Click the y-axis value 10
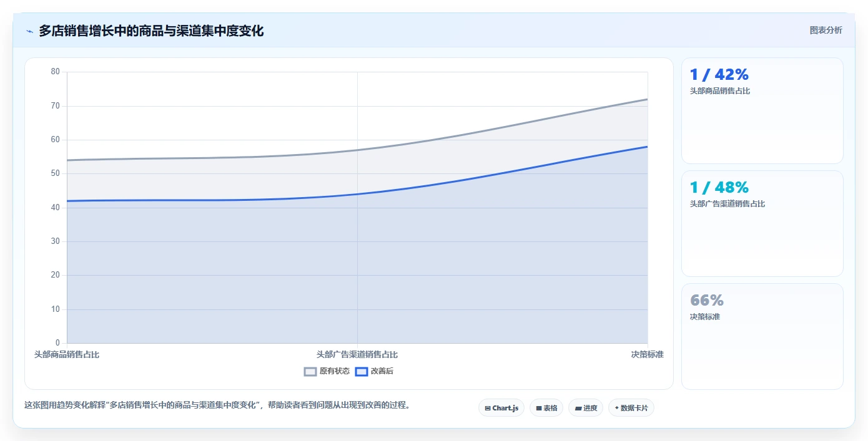 point(56,309)
